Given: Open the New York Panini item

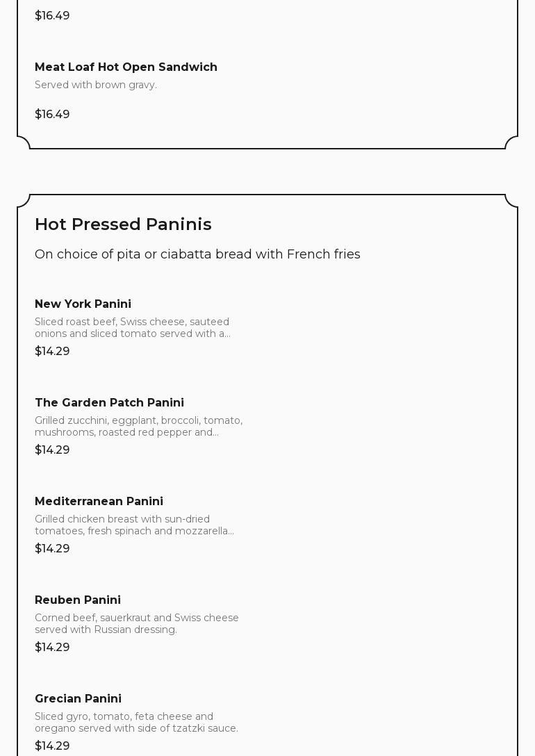Looking at the screenshot, I should 83,304.
